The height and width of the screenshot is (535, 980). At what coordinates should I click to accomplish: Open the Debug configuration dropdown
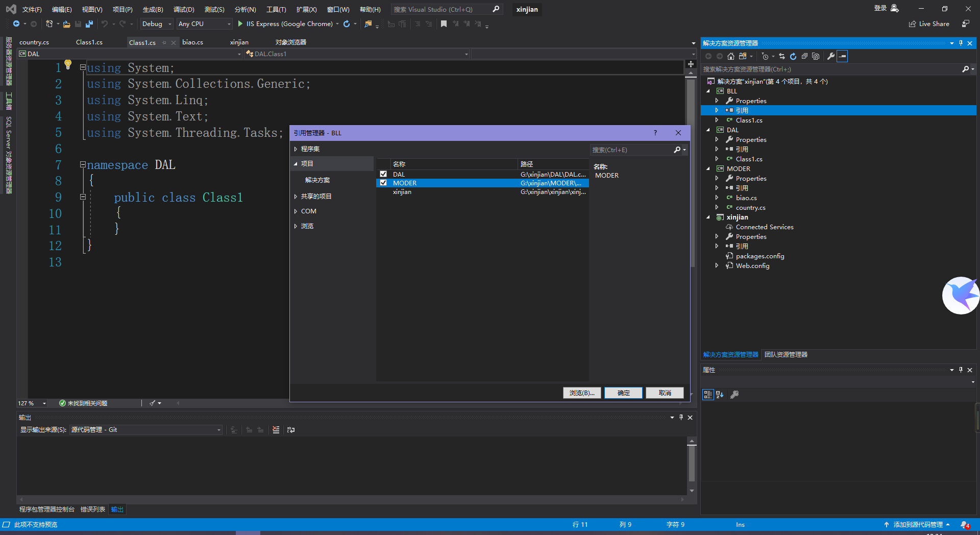pyautogui.click(x=157, y=24)
